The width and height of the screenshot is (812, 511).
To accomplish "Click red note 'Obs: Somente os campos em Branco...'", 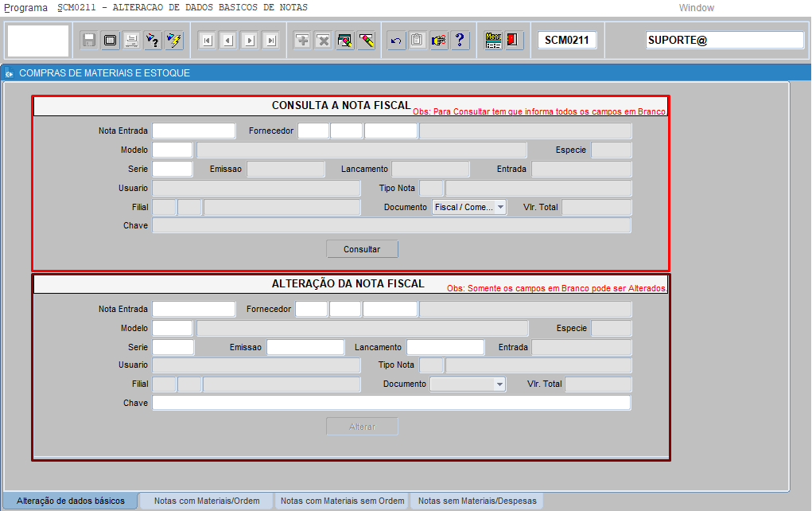I will (557, 288).
